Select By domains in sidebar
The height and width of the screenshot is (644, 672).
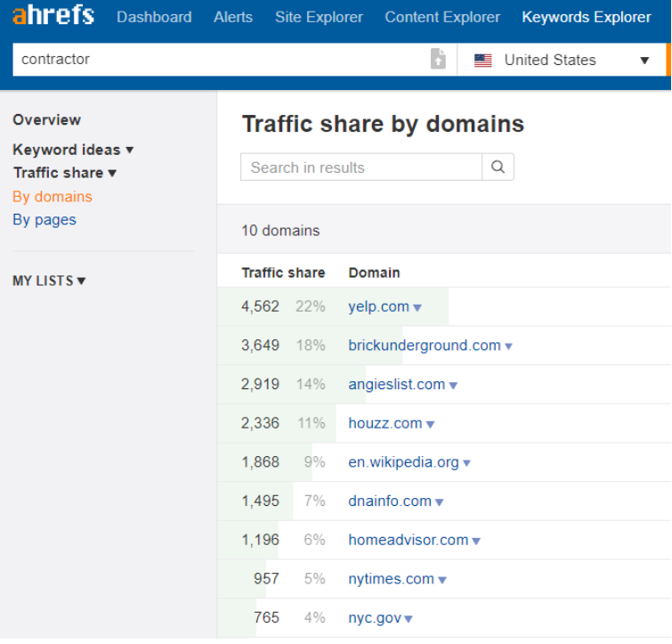53,196
